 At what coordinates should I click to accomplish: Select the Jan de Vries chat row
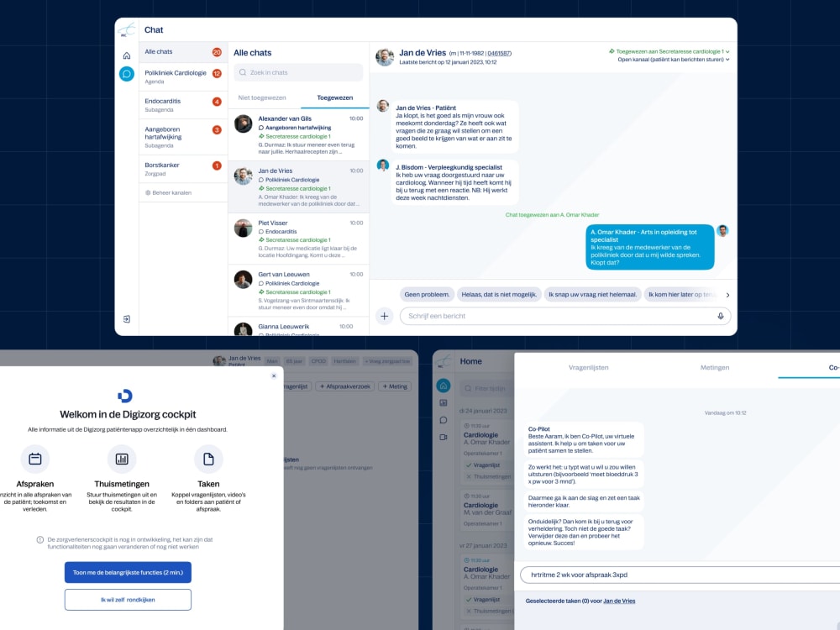click(299, 187)
